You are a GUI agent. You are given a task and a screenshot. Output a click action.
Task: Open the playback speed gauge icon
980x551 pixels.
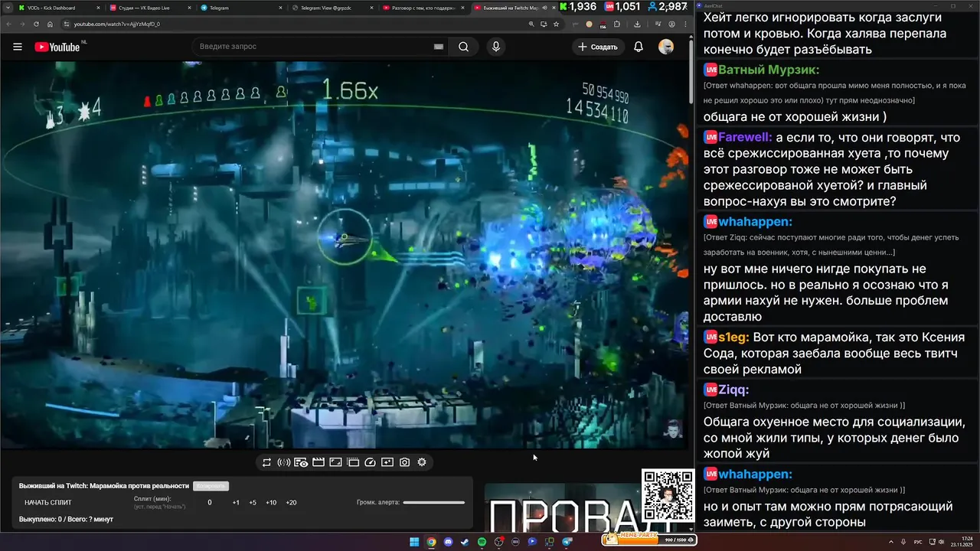click(371, 462)
